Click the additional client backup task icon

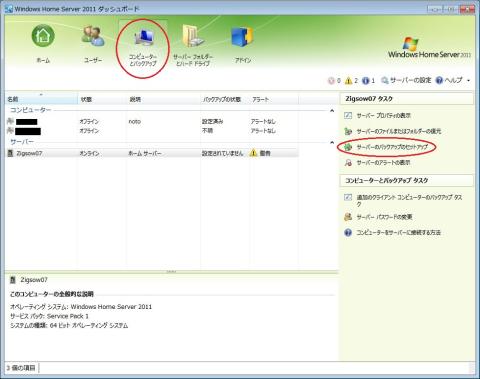tap(348, 197)
